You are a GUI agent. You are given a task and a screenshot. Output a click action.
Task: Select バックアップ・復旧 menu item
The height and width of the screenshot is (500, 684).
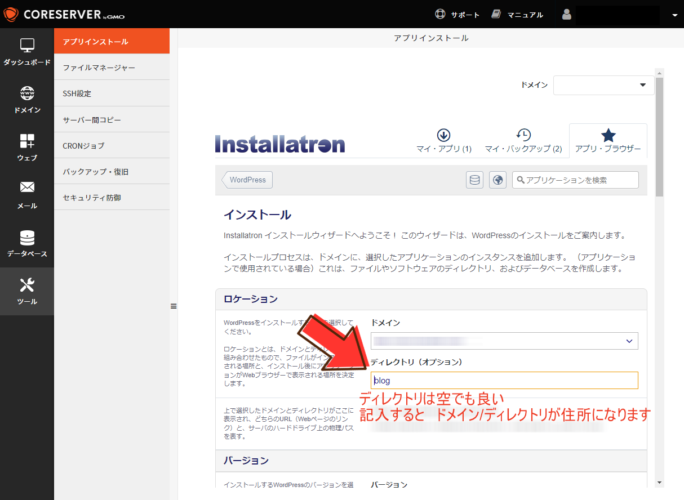[112, 171]
